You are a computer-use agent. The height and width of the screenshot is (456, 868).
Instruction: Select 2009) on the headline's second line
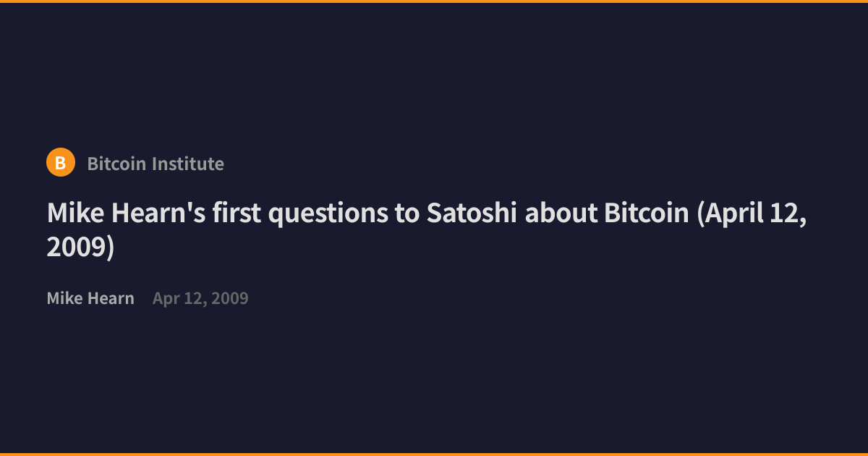coord(81,248)
